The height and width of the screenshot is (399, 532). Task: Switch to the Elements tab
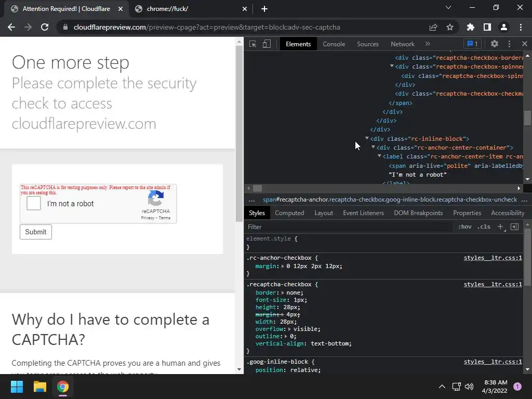298,44
